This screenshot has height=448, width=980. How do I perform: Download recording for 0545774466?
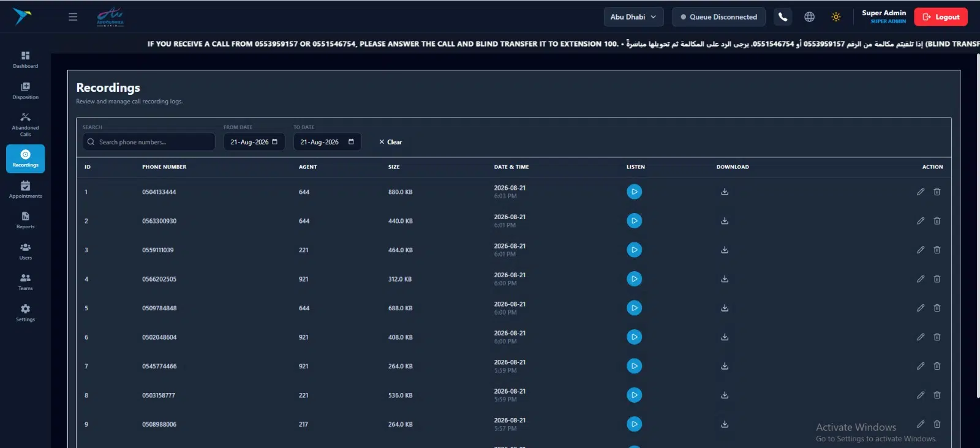[725, 366]
